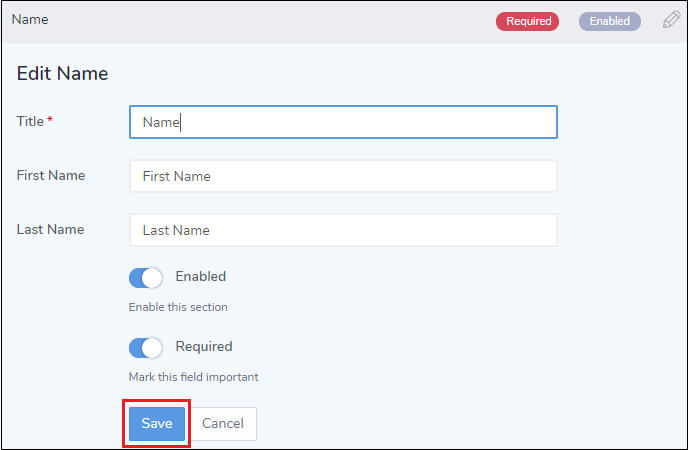Click the red asterisk next to Title
Image resolution: width=688 pixels, height=450 pixels.
pos(50,121)
